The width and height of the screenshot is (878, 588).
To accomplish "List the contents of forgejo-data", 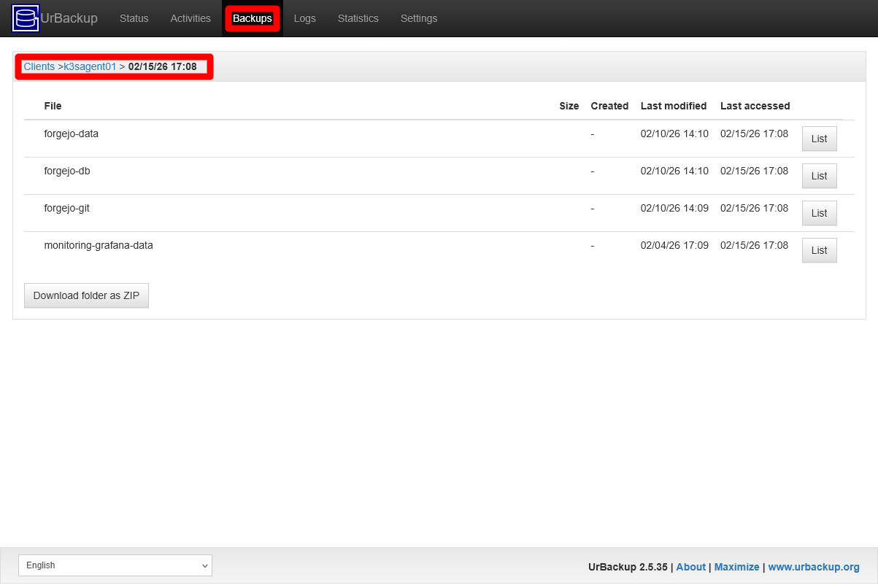I will pos(819,139).
